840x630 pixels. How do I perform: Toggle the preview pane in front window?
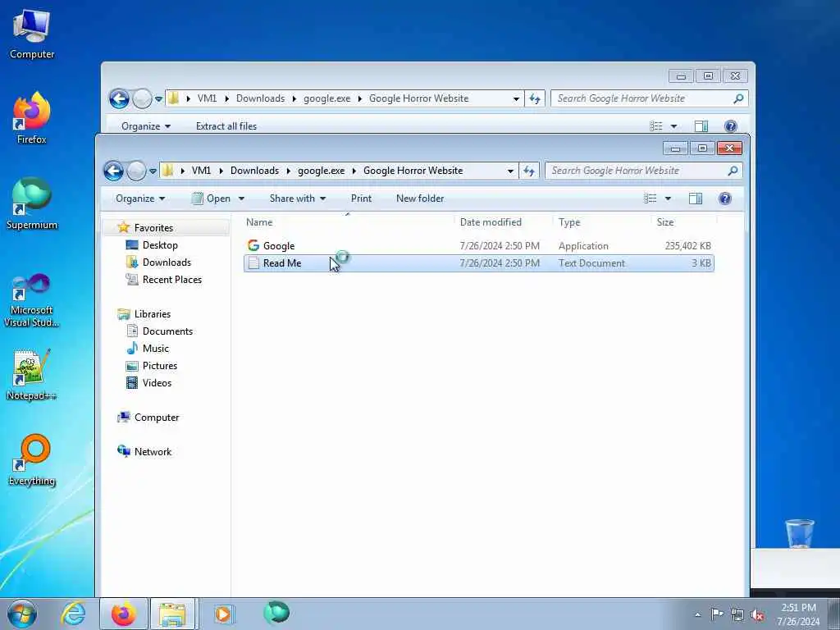click(x=696, y=199)
